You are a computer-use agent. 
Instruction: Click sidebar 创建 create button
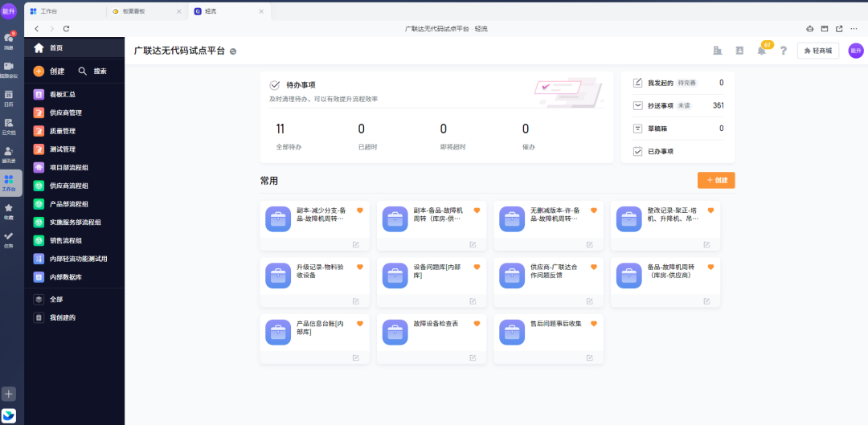[x=49, y=71]
